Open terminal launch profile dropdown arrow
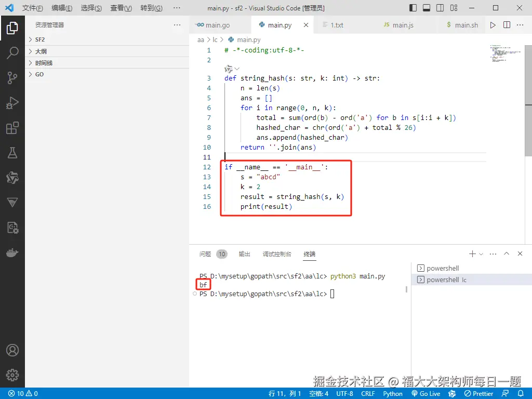This screenshot has height=399, width=532. (x=481, y=254)
